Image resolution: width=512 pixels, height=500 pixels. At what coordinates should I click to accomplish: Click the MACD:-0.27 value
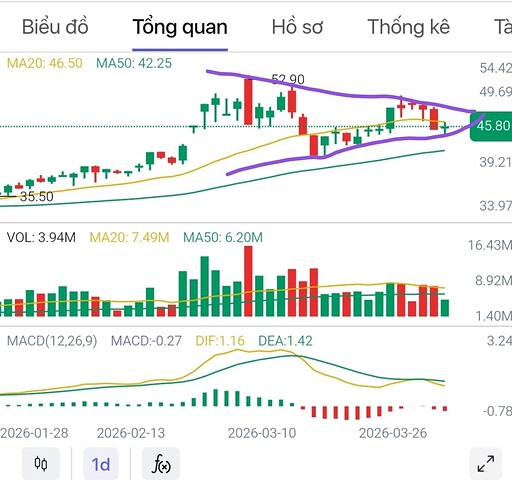coord(146,341)
